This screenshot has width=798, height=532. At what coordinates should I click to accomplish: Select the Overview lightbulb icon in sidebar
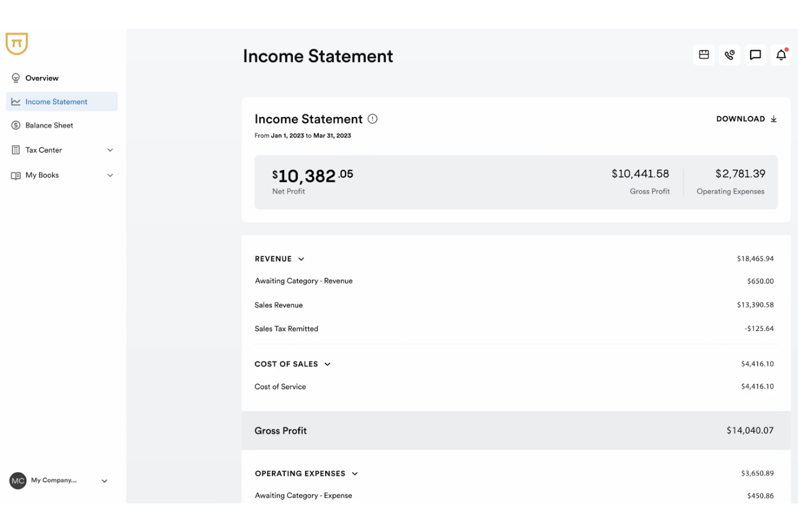(15, 78)
